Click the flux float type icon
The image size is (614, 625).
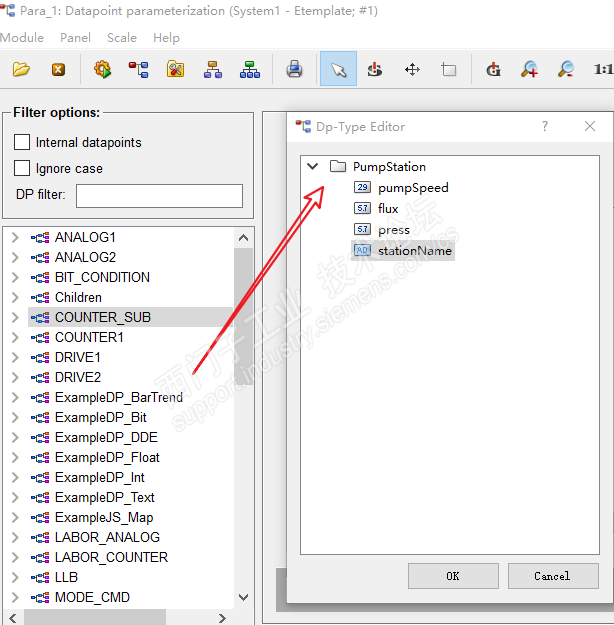pyautogui.click(x=362, y=208)
